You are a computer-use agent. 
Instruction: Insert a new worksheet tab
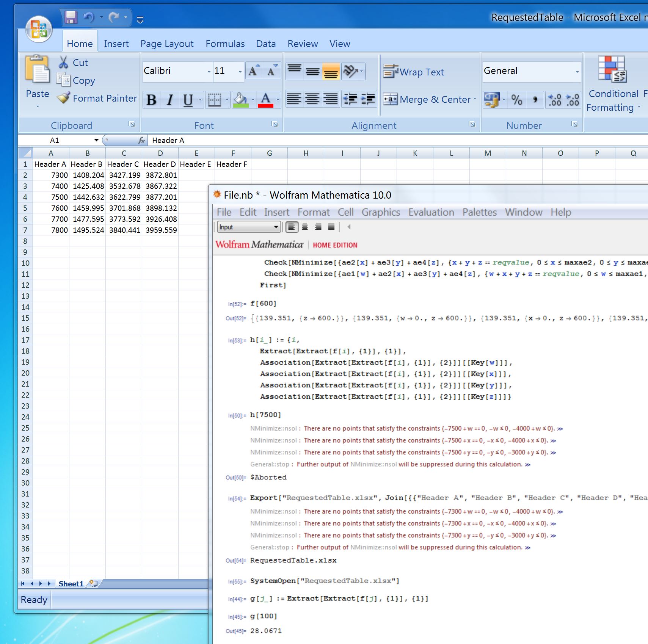(x=94, y=584)
